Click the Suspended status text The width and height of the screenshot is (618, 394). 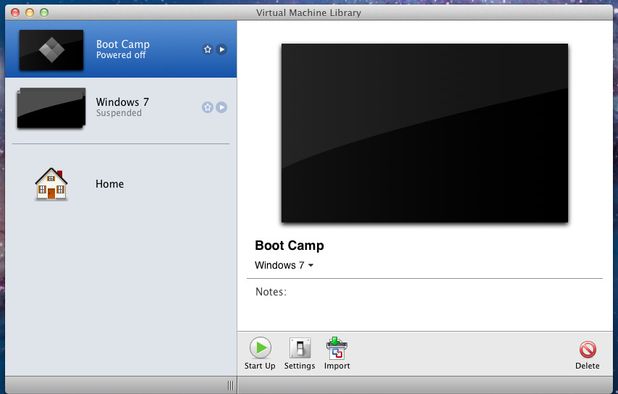click(x=119, y=113)
